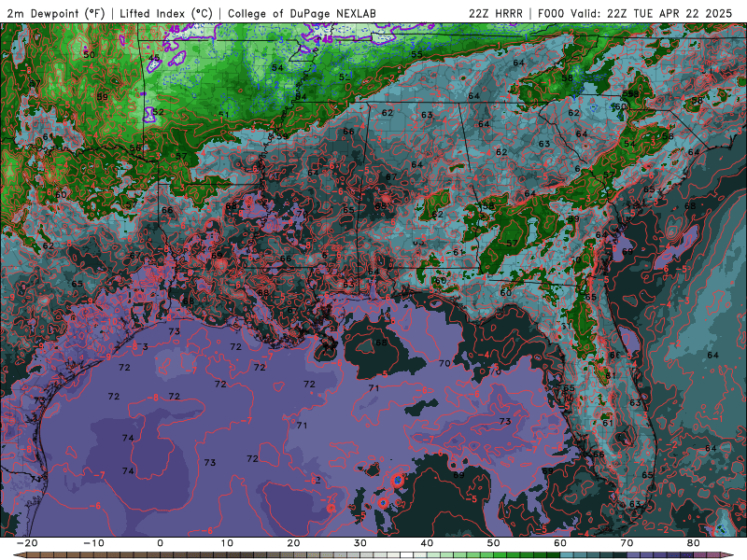This screenshot has height=560, width=747.
Task: Click the 20 tick label on the legend
Action: [293, 543]
